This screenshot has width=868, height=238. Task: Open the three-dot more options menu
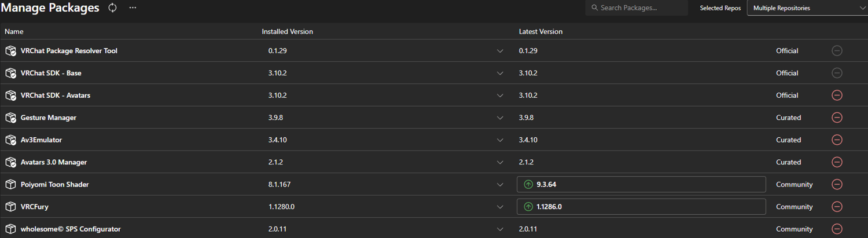(x=133, y=8)
